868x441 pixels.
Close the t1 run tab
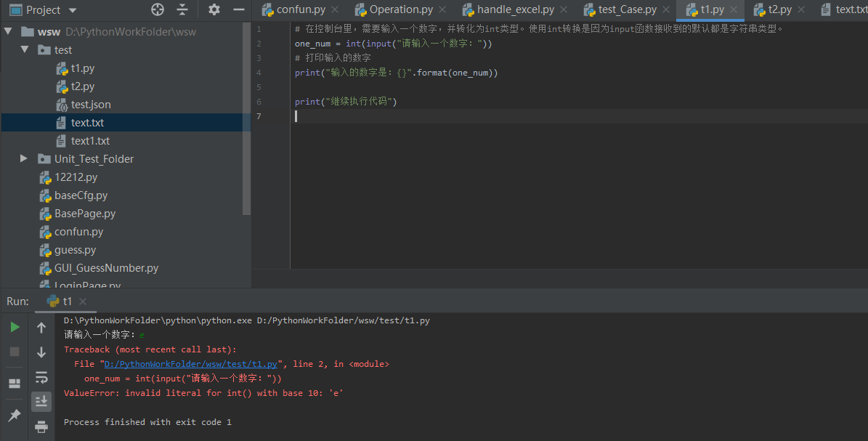pos(83,302)
